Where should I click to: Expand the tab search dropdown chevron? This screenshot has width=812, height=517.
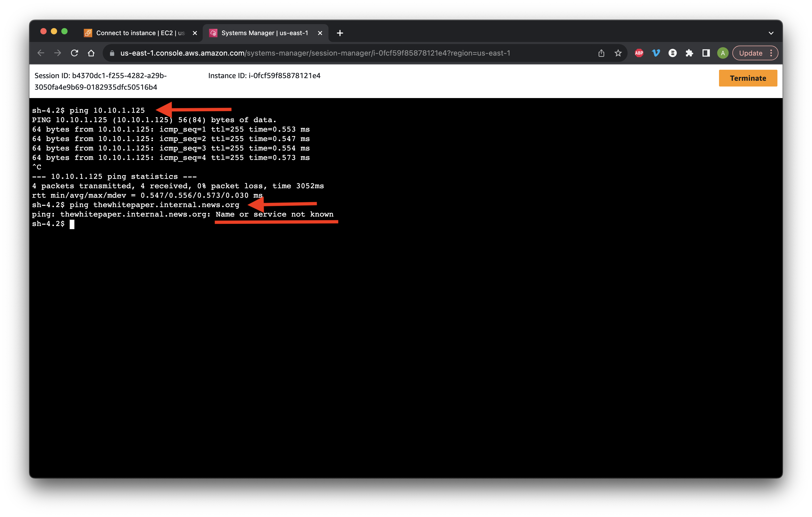771,33
